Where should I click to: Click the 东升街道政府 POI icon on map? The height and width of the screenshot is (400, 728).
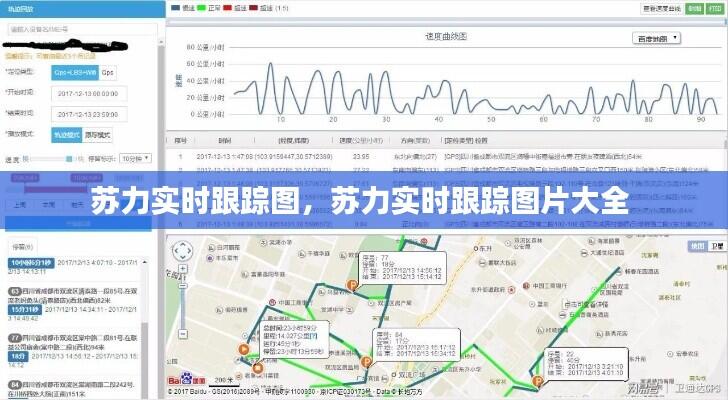512,290
